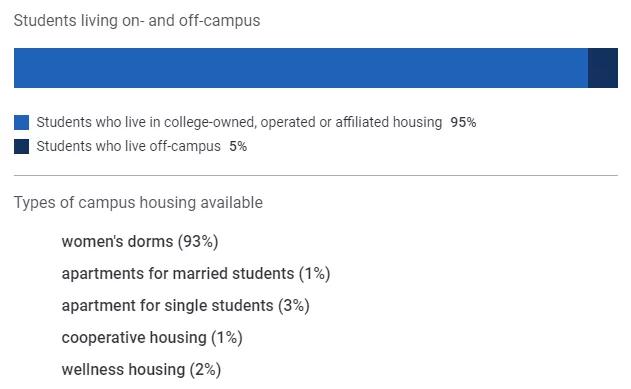Click the light blue college-owned housing legend swatch
Viewport: 631px width, 389px height.
[21, 122]
